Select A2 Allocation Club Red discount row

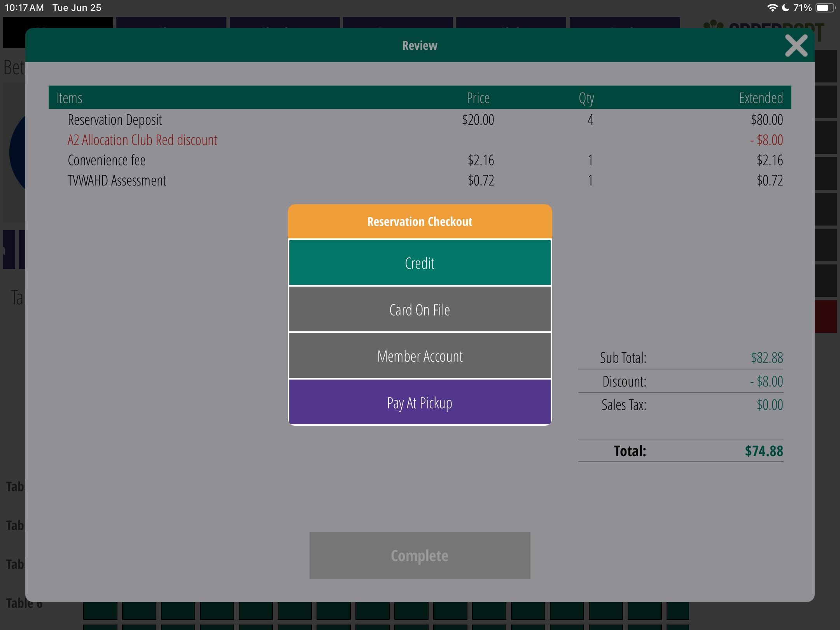pyautogui.click(x=142, y=140)
